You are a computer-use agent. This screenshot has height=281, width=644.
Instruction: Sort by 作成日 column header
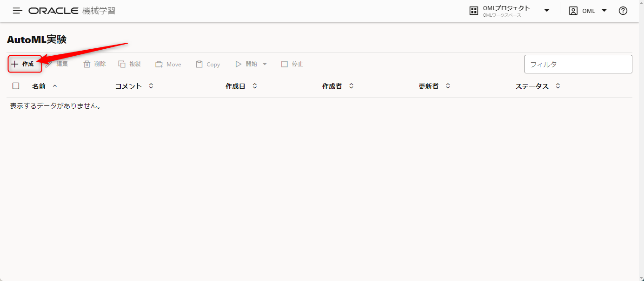point(235,86)
